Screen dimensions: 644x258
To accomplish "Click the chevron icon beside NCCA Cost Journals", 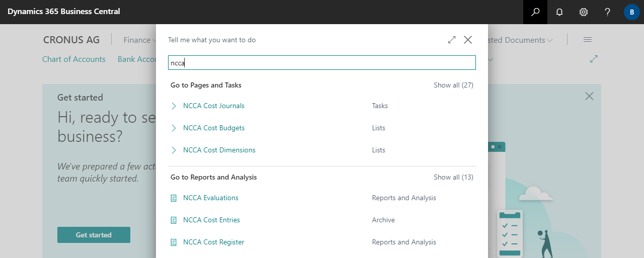I will [174, 106].
